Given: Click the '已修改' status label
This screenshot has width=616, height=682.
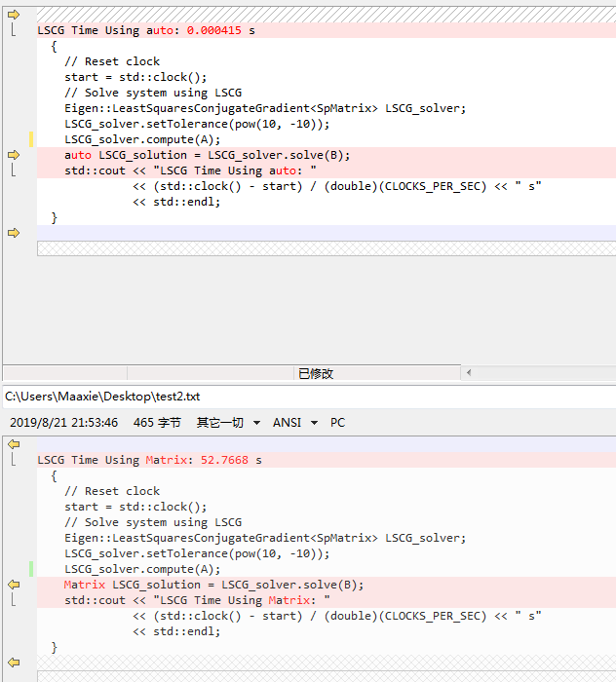Looking at the screenshot, I should 316,373.
